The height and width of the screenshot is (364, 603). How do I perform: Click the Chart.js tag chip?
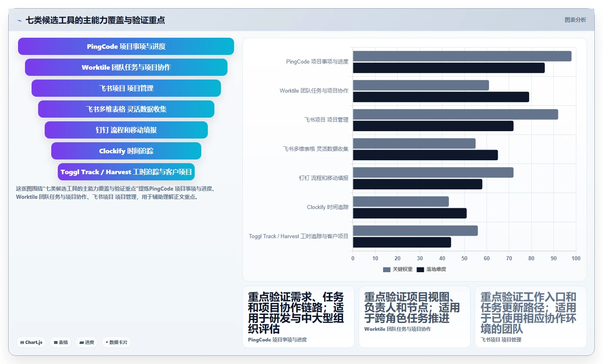31,342
